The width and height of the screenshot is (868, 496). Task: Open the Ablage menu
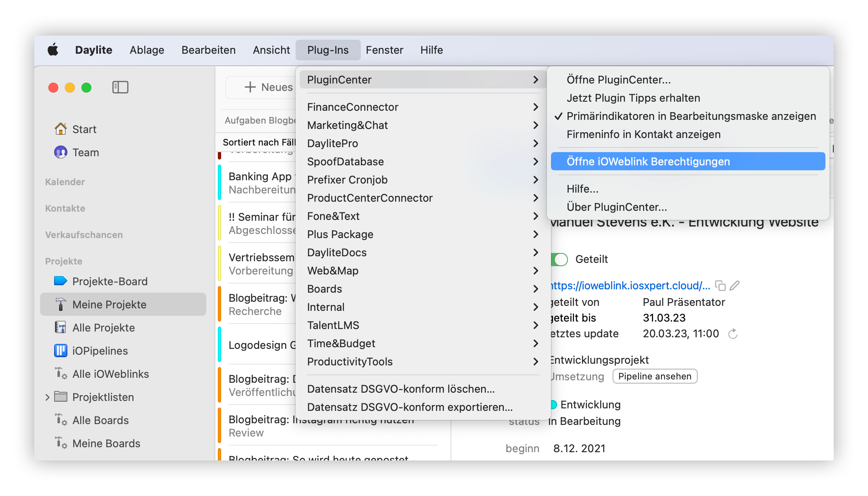[147, 50]
